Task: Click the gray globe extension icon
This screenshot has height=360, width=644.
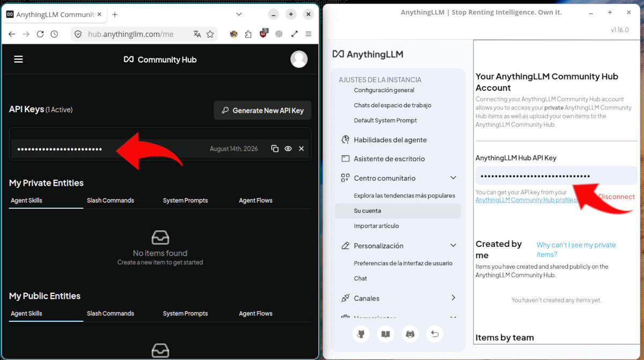Action: 279,34
